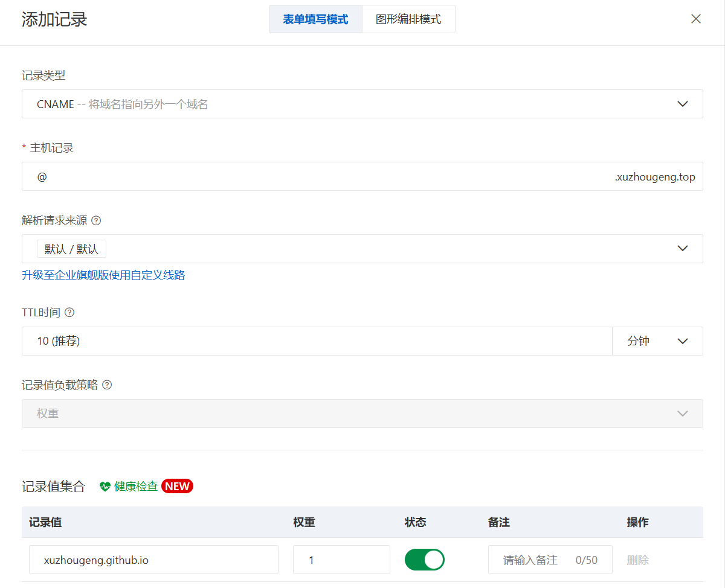Open the 升级至企业旗舰版使用自定义线路 link
725x588 pixels.
[103, 275]
